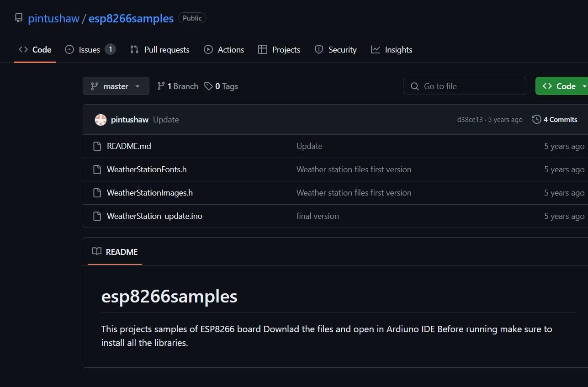Click the file icon next to WeatherStationFonts.h
Image resolution: width=588 pixels, height=387 pixels.
(97, 170)
